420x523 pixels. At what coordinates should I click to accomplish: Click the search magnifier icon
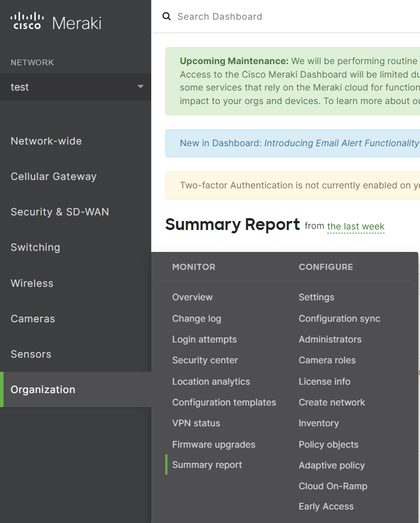[166, 16]
